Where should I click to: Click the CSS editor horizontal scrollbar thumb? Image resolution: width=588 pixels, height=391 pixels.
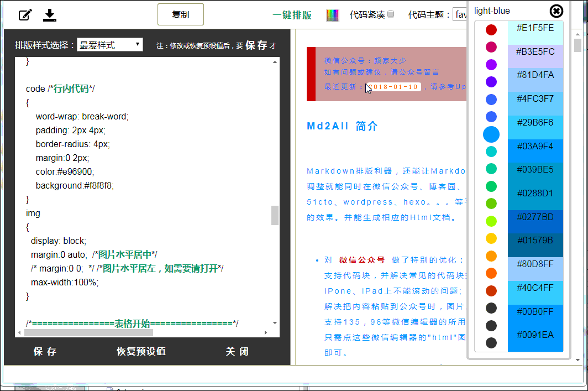tap(88, 333)
